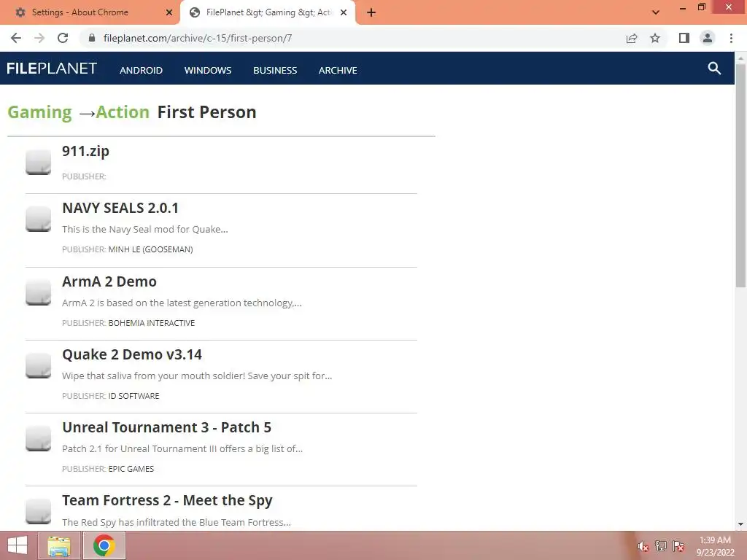The image size is (747, 560).
Task: Click the muted volume tray icon
Action: click(x=643, y=547)
